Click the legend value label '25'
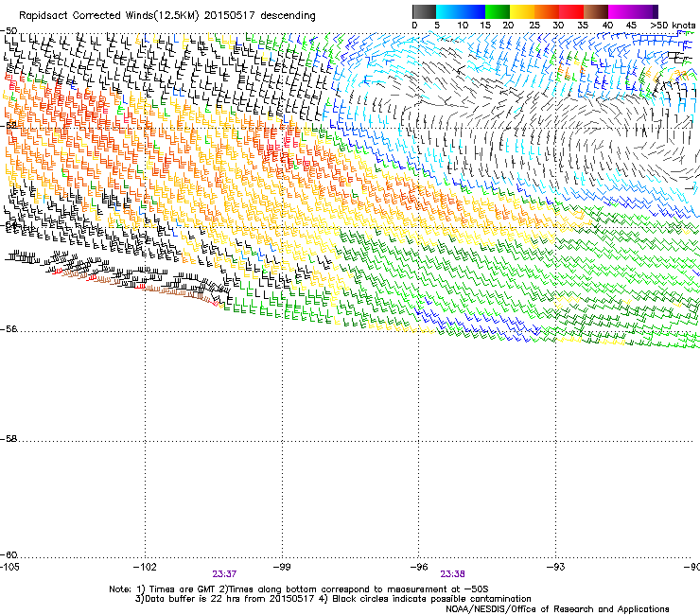This screenshot has width=700, height=615. [x=534, y=26]
